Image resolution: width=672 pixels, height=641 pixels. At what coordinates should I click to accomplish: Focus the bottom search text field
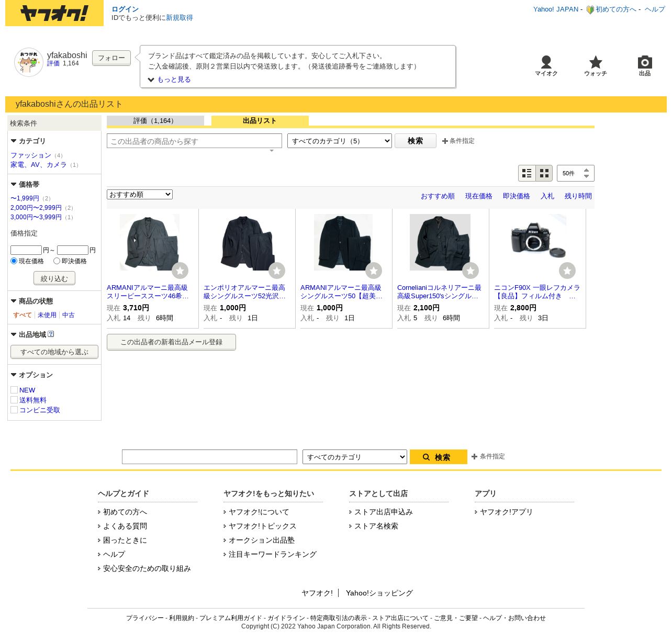209,457
